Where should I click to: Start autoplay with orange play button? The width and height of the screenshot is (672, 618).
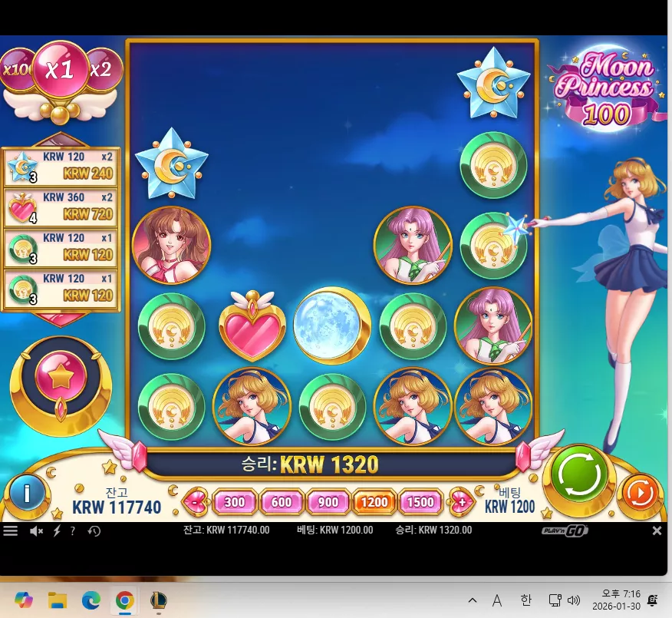coord(641,493)
